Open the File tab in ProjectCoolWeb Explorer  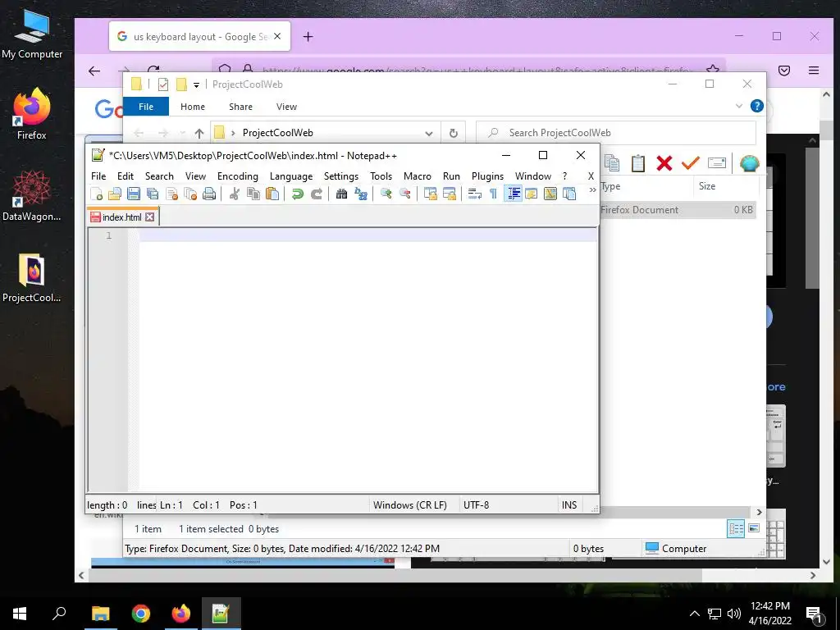point(146,107)
